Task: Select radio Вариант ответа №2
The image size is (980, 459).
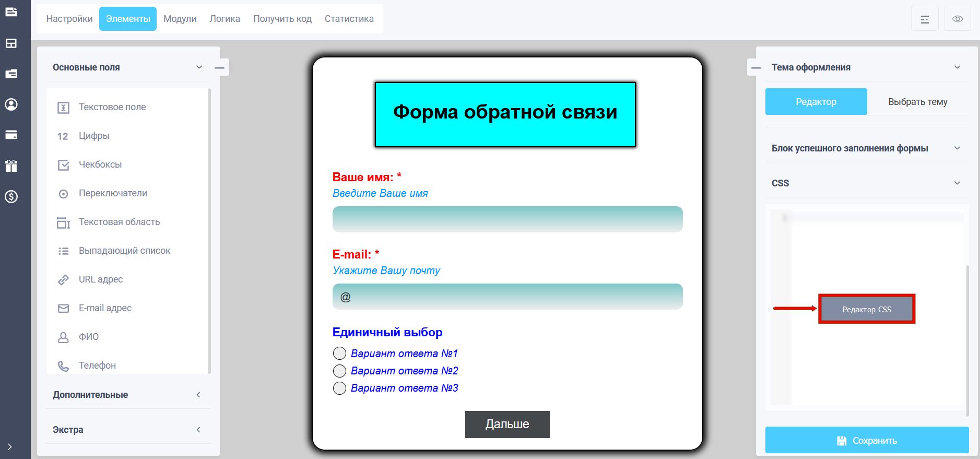Action: click(339, 371)
